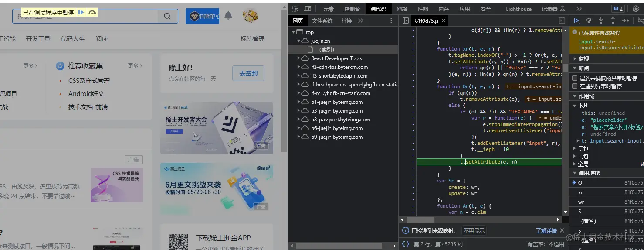Expand lf3-short.ibytedapm.com node
This screenshot has height=250, width=644.
click(299, 76)
